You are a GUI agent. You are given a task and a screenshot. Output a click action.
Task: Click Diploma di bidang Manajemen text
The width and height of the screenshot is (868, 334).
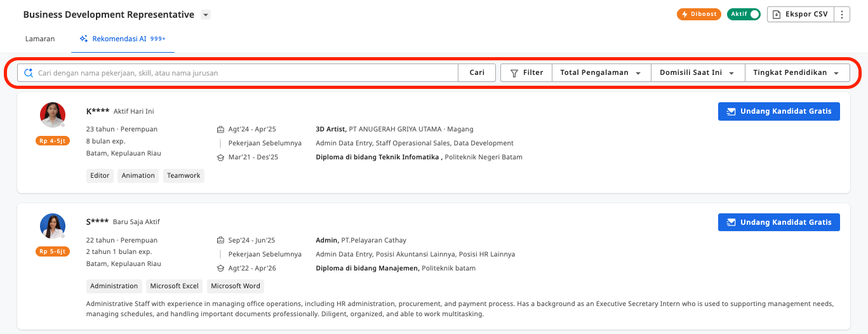(x=367, y=268)
